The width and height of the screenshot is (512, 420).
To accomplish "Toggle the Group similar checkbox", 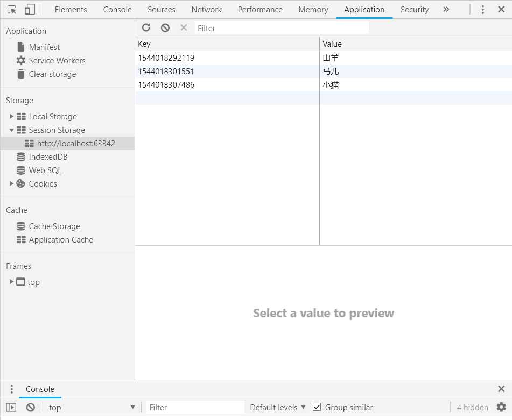I will coord(317,407).
